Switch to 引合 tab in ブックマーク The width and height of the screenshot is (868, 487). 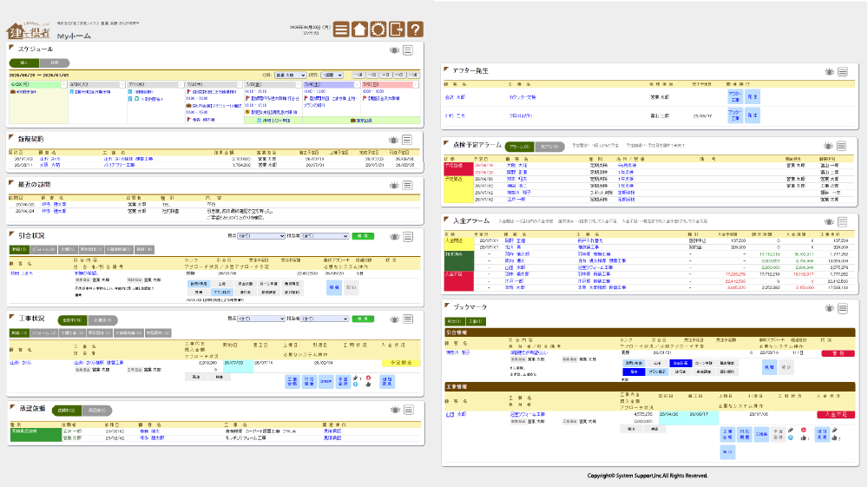pyautogui.click(x=454, y=321)
